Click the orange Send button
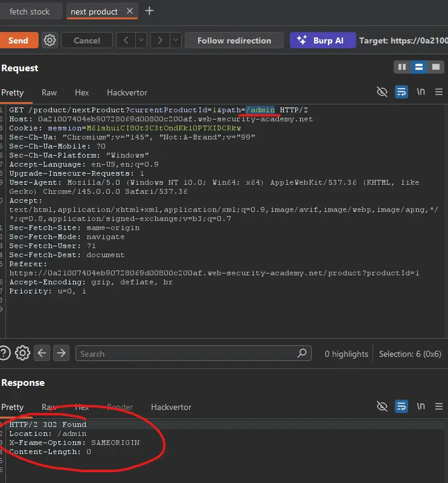Viewport: 448px width, 483px height. tap(19, 40)
